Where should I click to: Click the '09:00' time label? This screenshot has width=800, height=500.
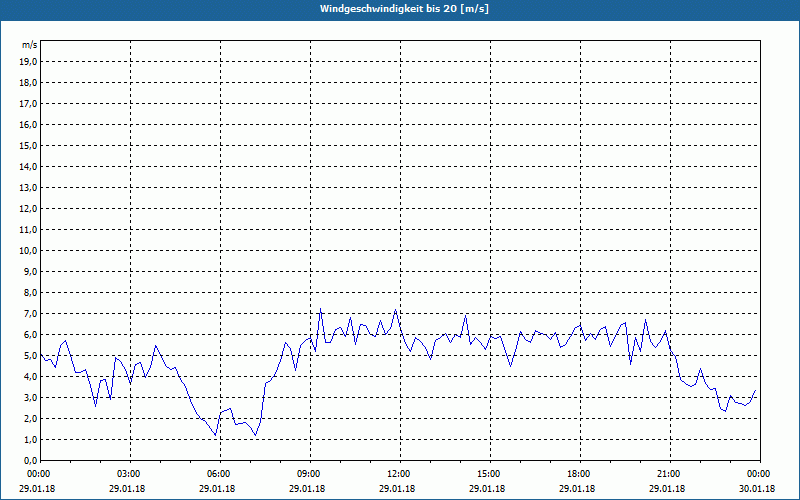(x=310, y=474)
